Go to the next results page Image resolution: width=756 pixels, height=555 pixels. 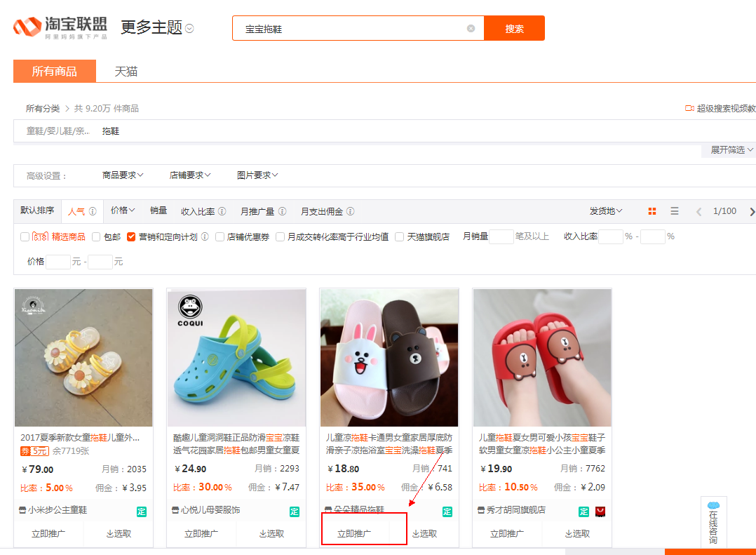(752, 212)
